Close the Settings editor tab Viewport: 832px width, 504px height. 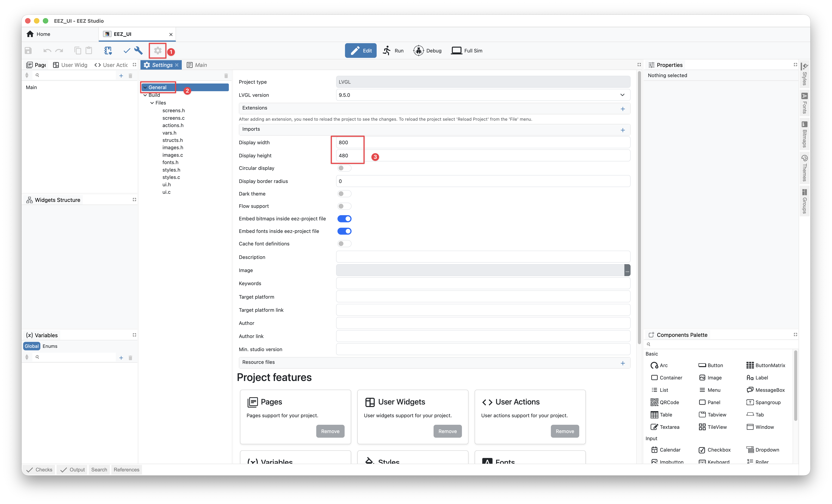pyautogui.click(x=177, y=65)
